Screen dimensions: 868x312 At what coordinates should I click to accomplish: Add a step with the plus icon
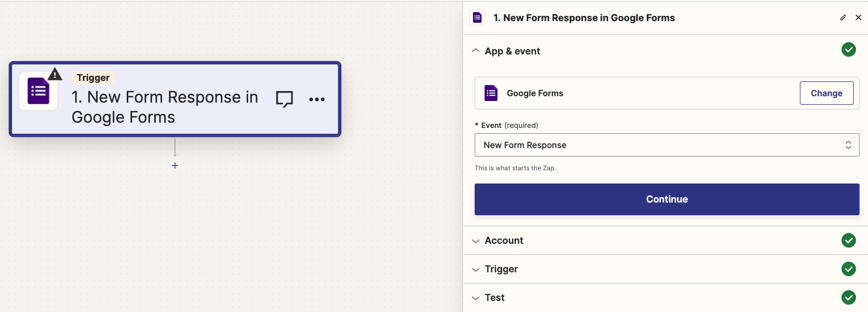[x=175, y=166]
